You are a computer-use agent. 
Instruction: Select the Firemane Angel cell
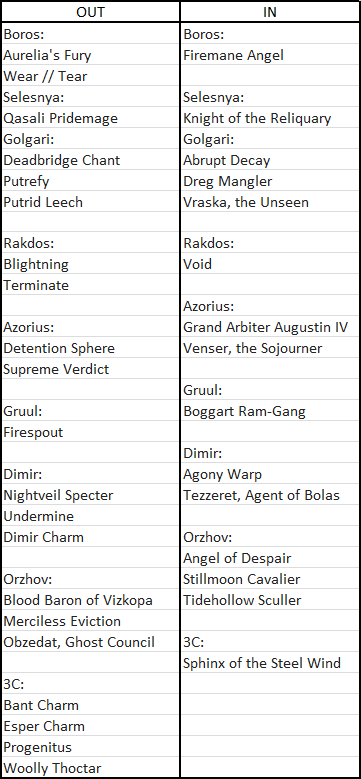coord(270,55)
